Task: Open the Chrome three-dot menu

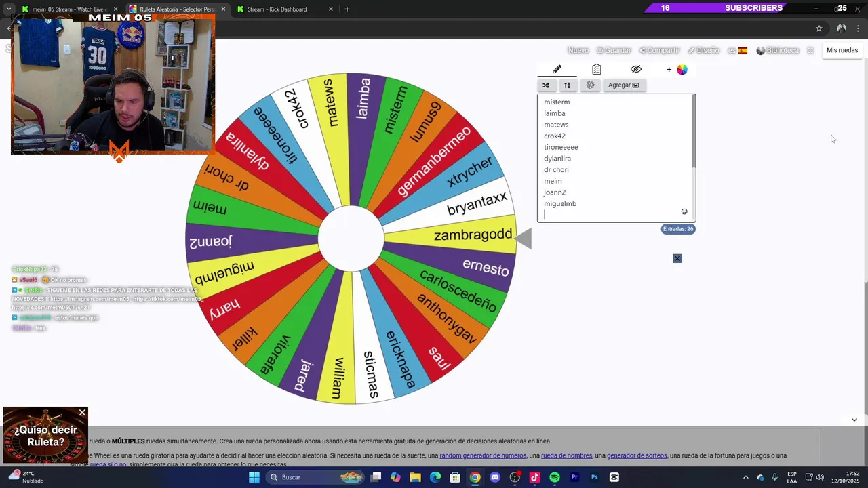Action: click(x=859, y=28)
